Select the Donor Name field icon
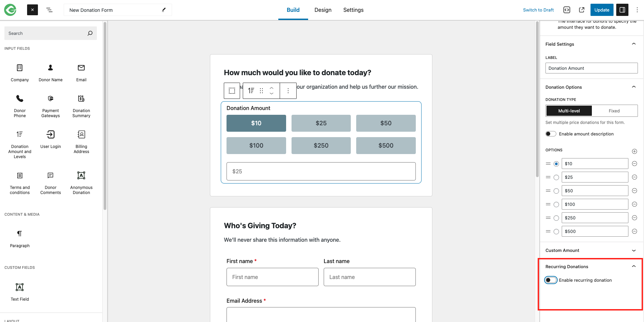The width and height of the screenshot is (644, 322). coord(50,67)
